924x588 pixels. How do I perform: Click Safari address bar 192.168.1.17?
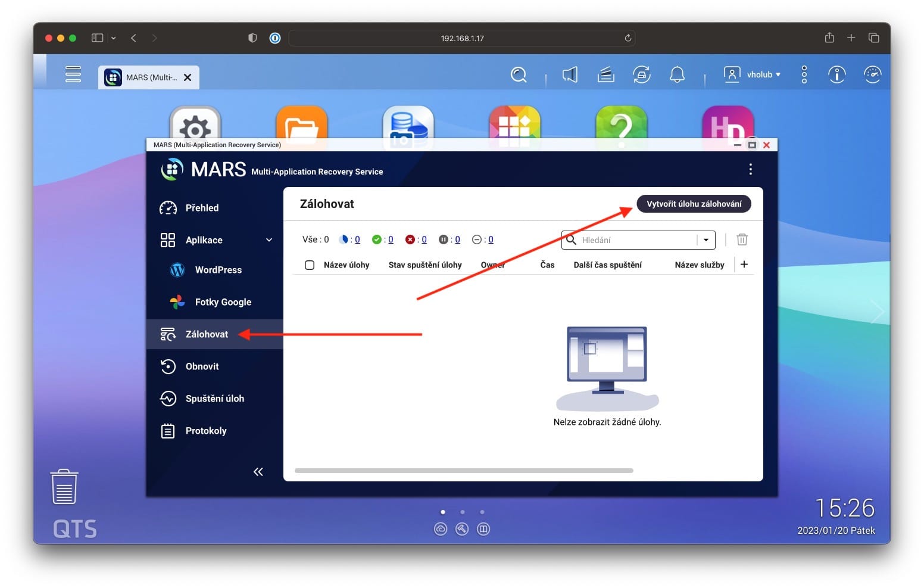tap(462, 38)
